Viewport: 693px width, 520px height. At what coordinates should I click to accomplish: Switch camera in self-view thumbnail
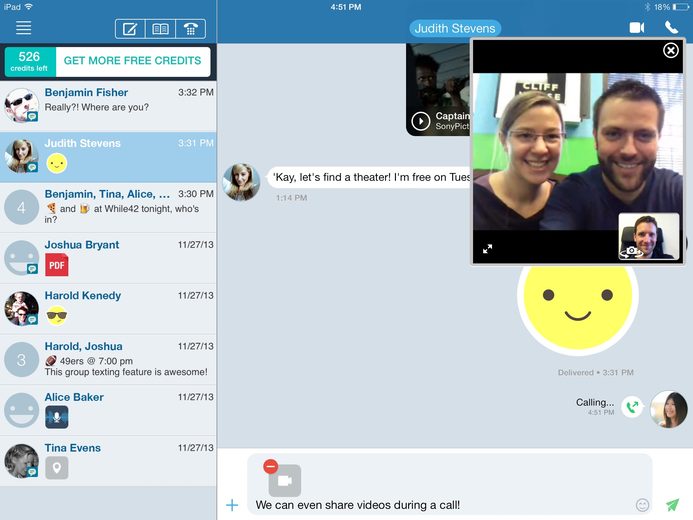click(x=631, y=252)
